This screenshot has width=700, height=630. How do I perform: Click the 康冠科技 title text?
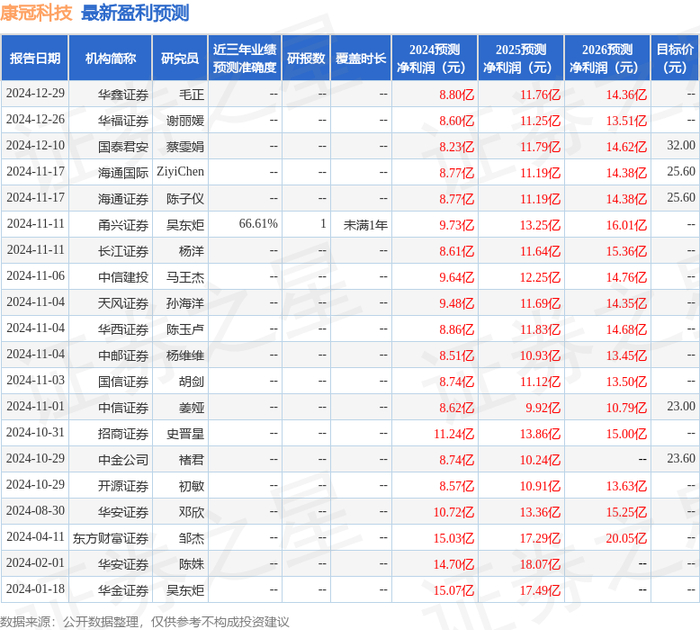click(36, 13)
